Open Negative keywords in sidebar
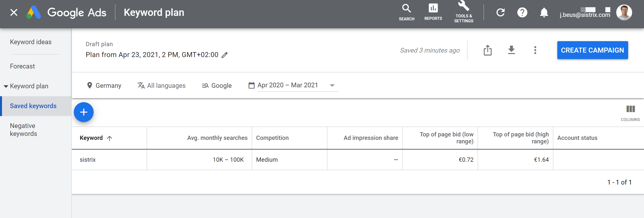 pyautogui.click(x=23, y=130)
